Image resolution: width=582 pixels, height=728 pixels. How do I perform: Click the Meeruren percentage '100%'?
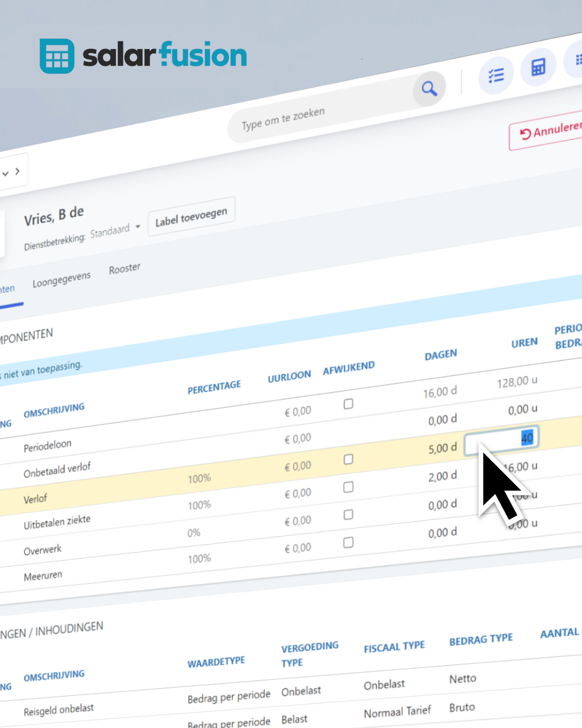pyautogui.click(x=199, y=559)
